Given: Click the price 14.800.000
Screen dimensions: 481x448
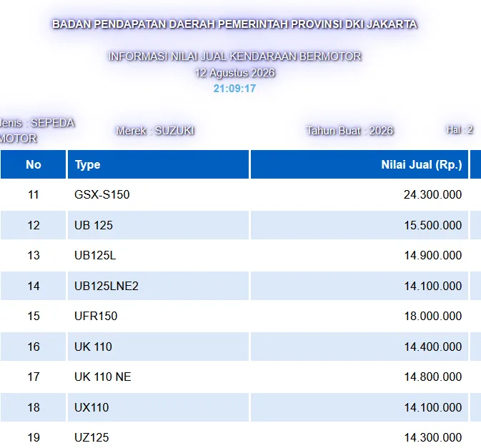Looking at the screenshot, I should pos(432,377).
